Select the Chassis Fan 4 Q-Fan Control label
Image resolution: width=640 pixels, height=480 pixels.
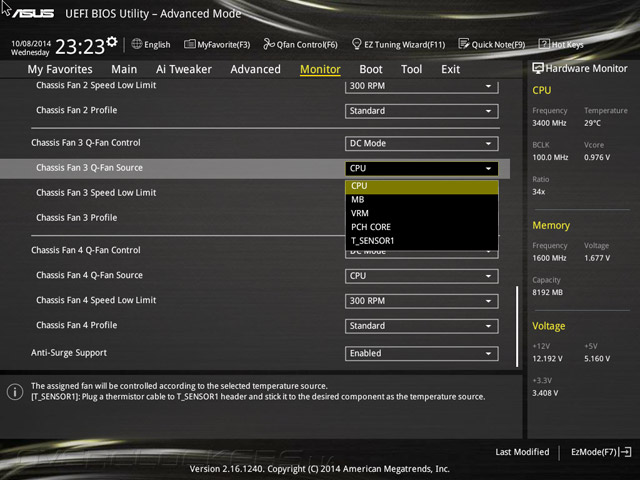(x=86, y=250)
